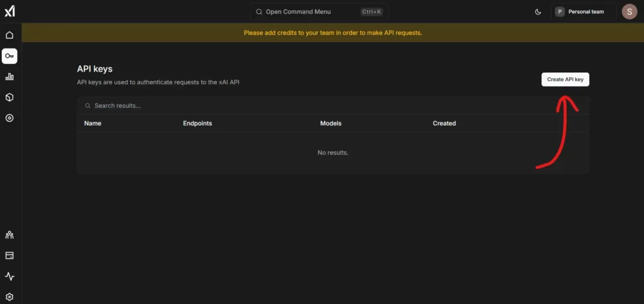The image size is (644, 304).
Task: Open the Command Menu search bar
Action: [319, 11]
